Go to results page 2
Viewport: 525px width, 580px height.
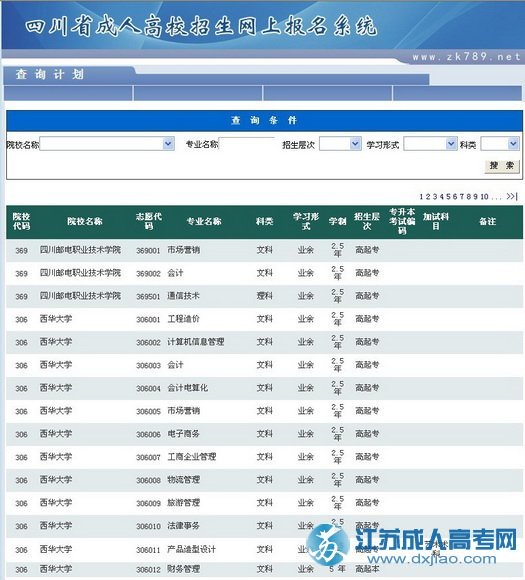428,196
